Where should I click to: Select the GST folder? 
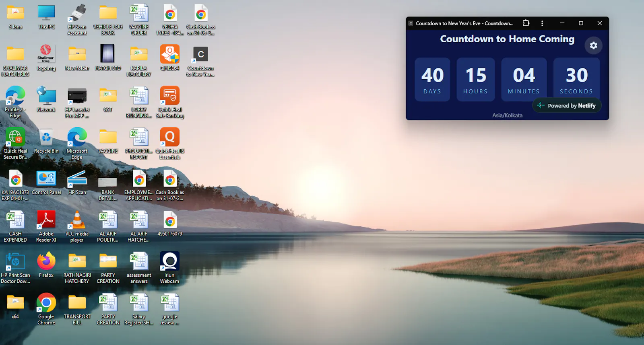click(x=108, y=100)
